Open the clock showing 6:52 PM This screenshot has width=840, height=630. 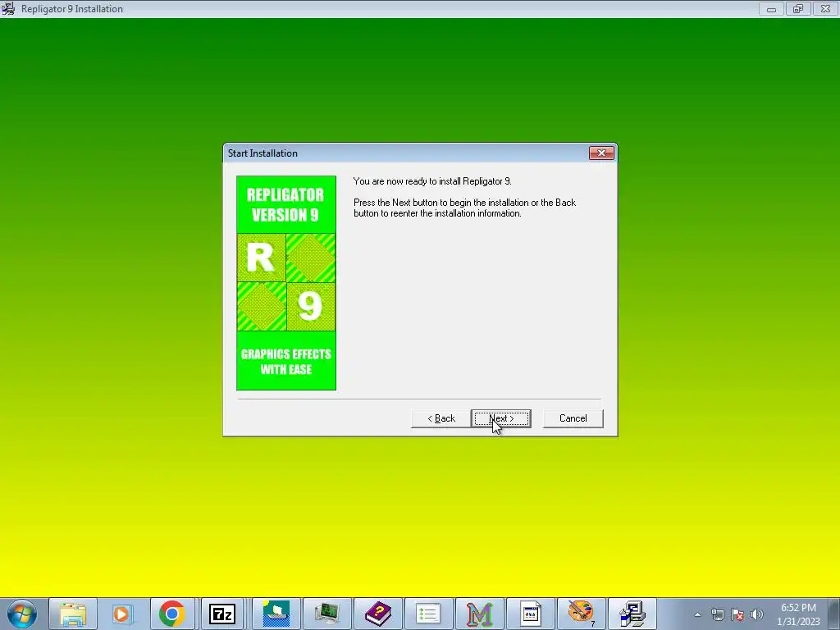point(798,614)
